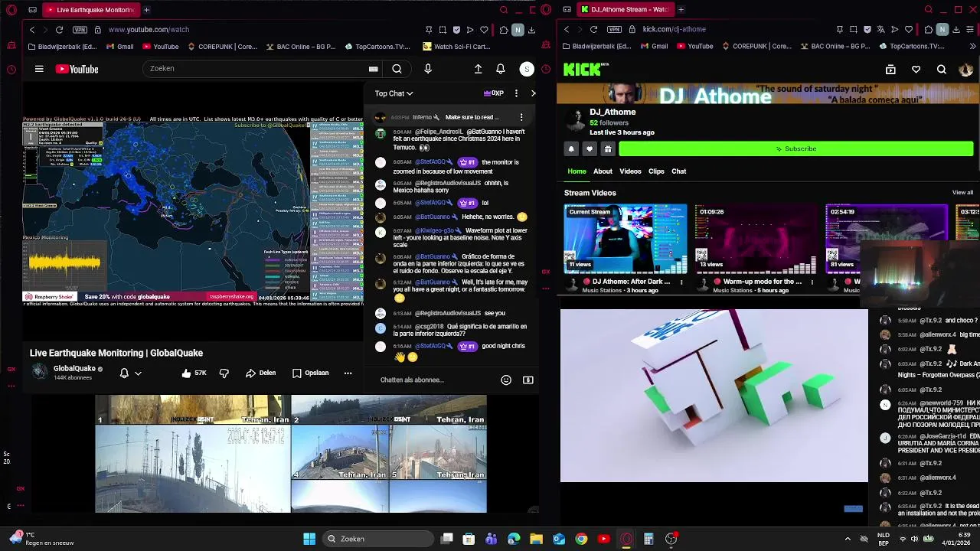
Task: Open Bladwijzerbalk folder in YouTube window
Action: pyautogui.click(x=61, y=46)
